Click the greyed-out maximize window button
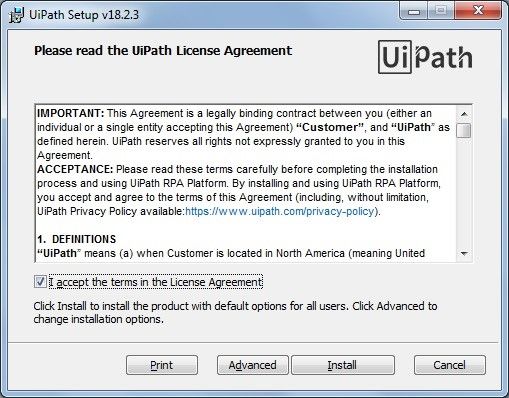Viewport: 509px width, 398px height. [441, 11]
